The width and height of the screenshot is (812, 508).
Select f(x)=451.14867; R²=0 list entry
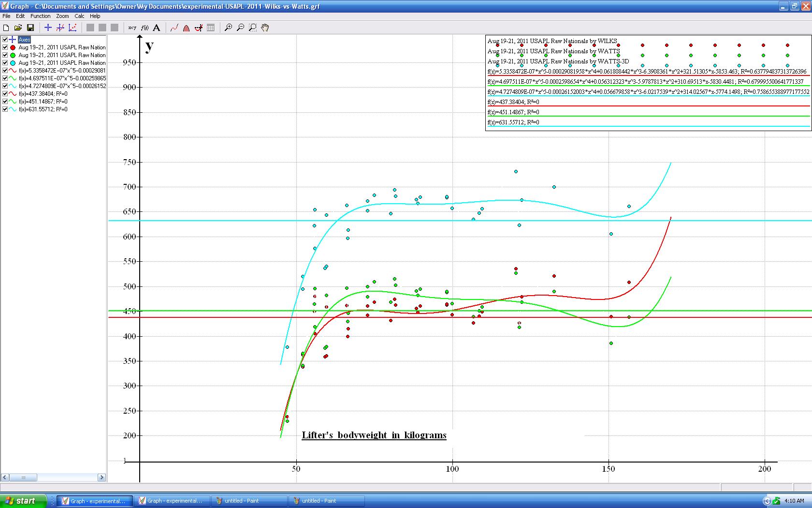pos(43,102)
